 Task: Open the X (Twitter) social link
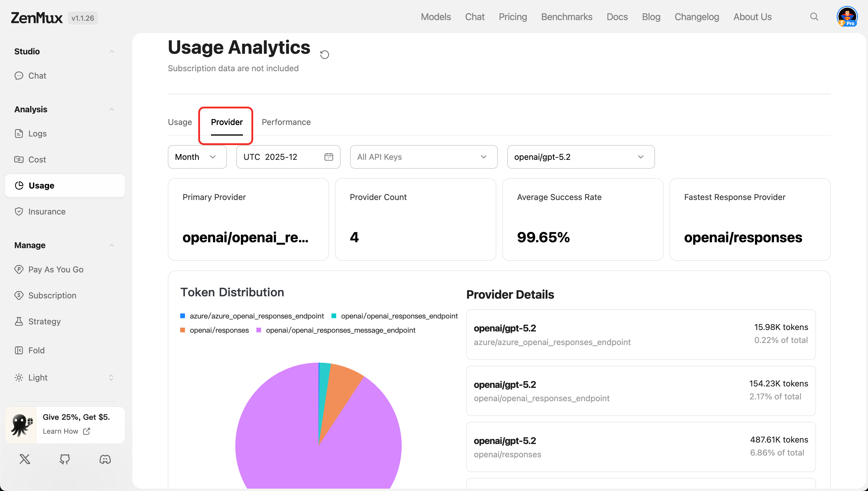(25, 459)
